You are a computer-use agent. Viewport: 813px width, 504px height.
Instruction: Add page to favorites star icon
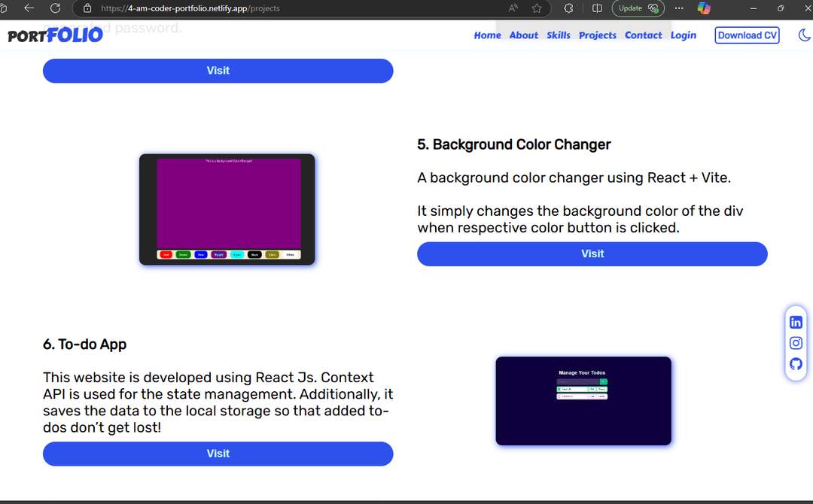pyautogui.click(x=537, y=8)
